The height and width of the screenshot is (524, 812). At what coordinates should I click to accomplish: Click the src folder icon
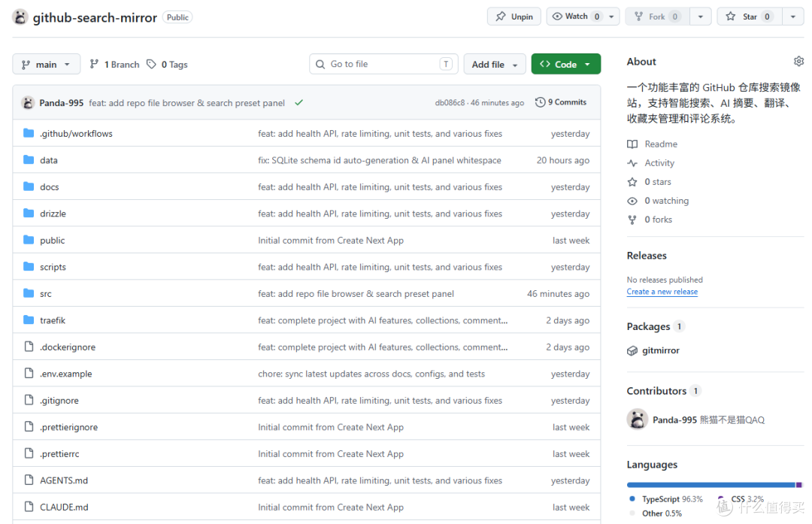29,294
